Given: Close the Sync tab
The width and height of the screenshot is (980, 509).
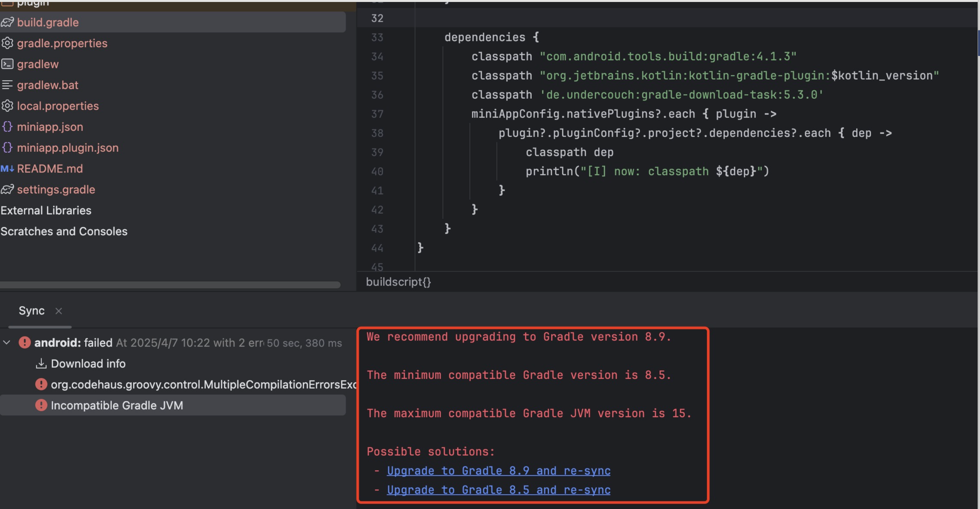Looking at the screenshot, I should pos(59,311).
